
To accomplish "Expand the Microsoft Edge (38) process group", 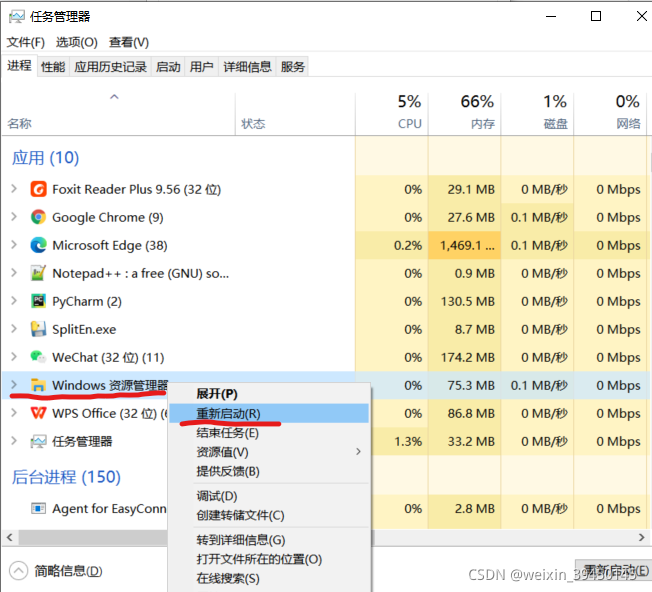I will click(x=14, y=245).
